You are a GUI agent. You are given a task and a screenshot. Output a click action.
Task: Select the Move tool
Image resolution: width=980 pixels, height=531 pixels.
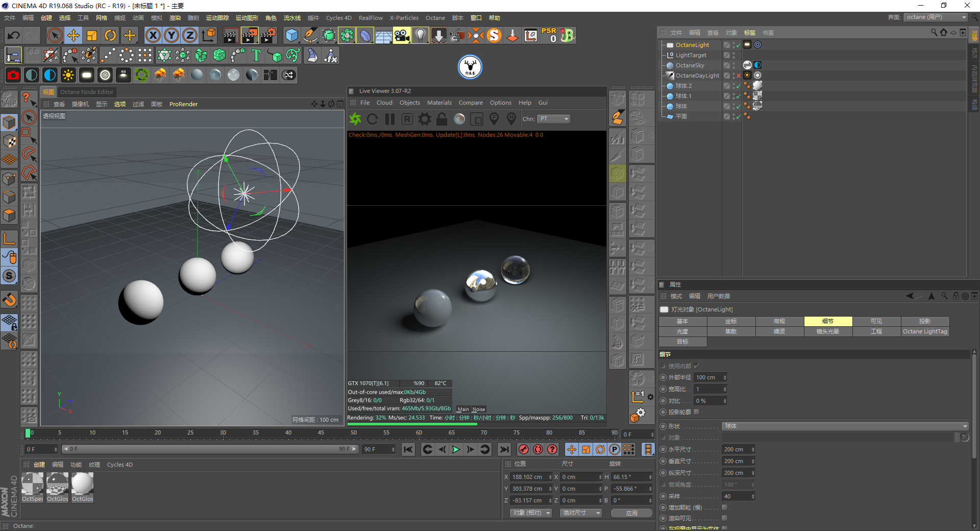[x=73, y=35]
